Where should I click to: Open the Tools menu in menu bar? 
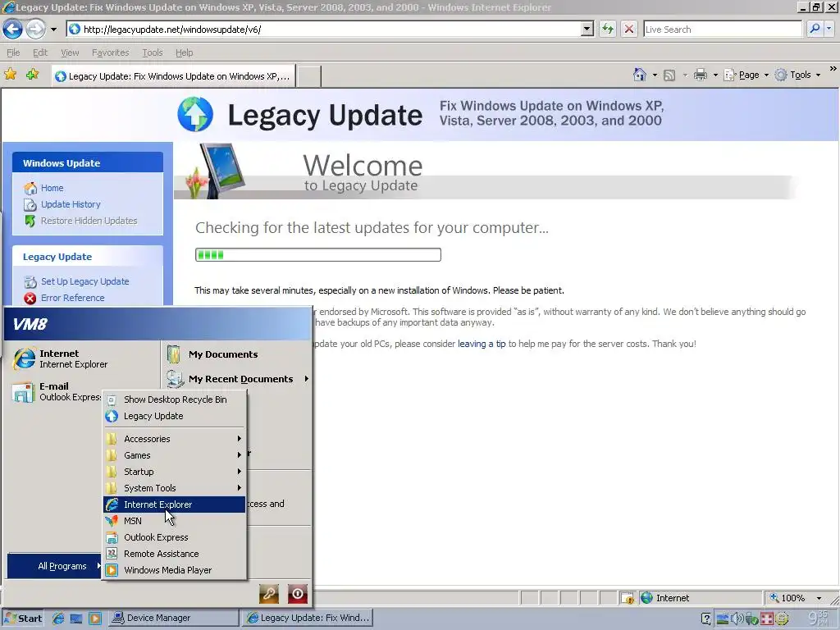(x=152, y=52)
